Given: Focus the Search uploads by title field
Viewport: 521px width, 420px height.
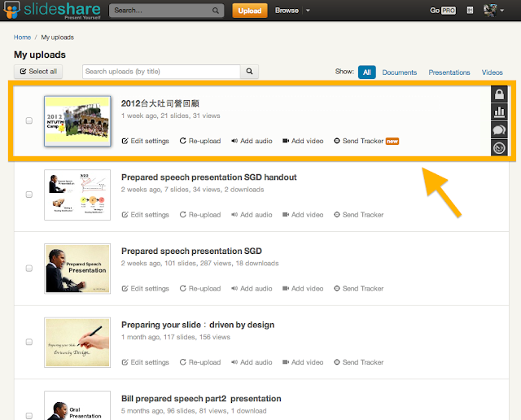Looking at the screenshot, I should click(161, 72).
